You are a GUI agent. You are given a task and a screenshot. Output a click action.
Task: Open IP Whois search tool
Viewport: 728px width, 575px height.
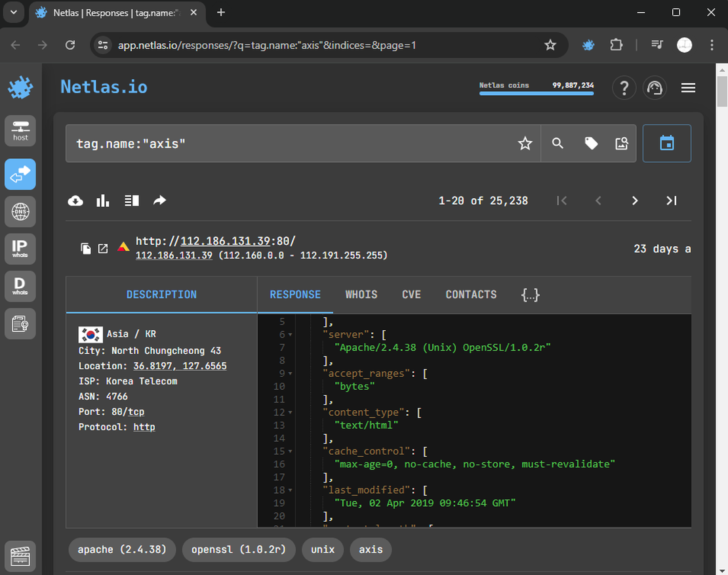coord(20,249)
